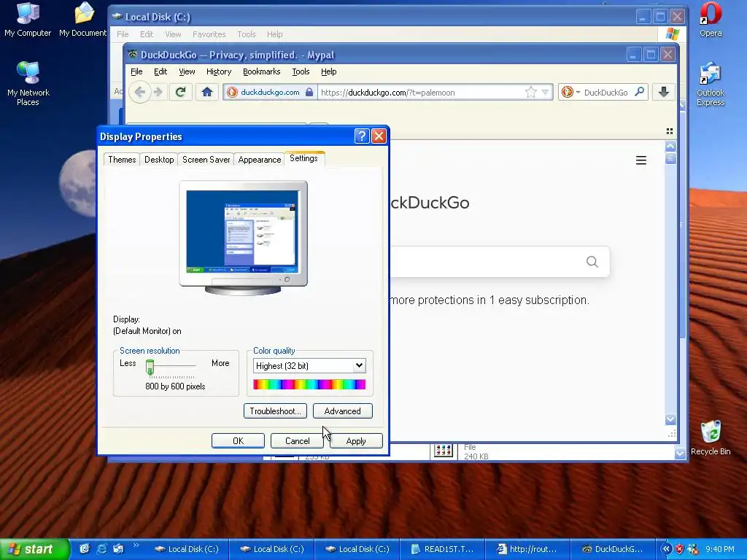The height and width of the screenshot is (560, 747).
Task: Launch Outlook Express desktop shortcut
Action: click(711, 83)
